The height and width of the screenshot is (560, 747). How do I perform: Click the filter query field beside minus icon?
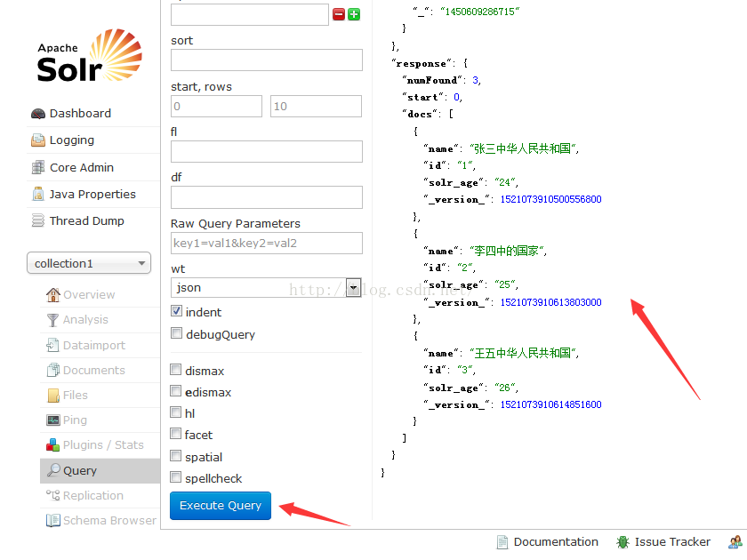(250, 15)
